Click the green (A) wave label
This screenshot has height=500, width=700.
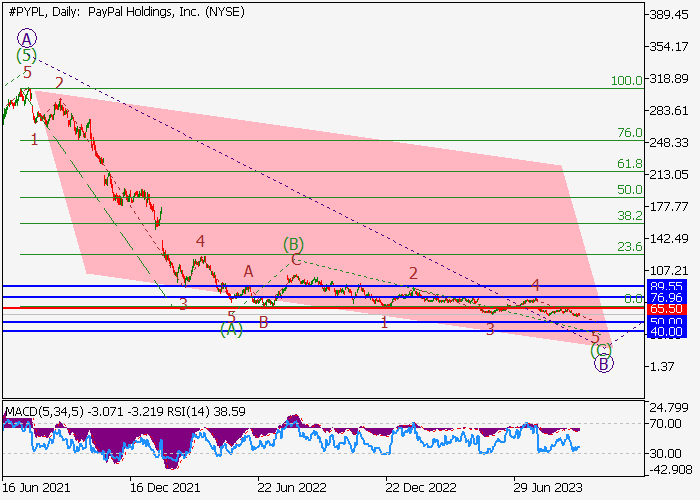(232, 329)
